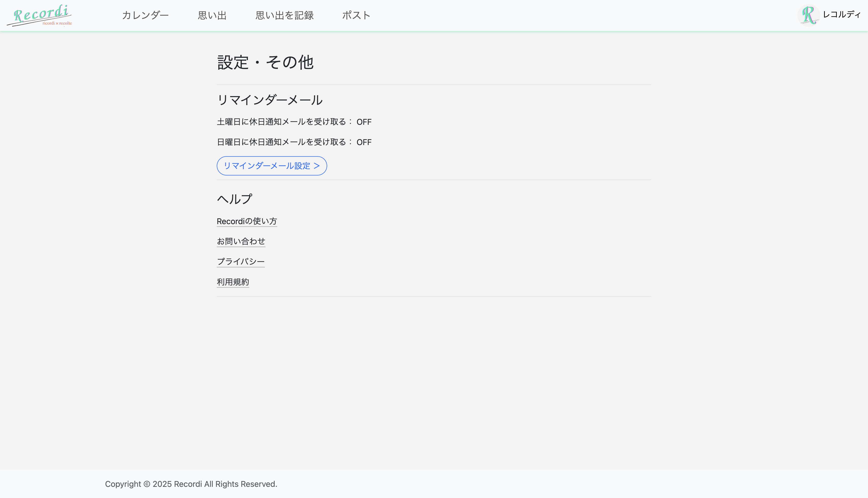Follow the お問い合わせ link
868x498 pixels.
pyautogui.click(x=241, y=241)
